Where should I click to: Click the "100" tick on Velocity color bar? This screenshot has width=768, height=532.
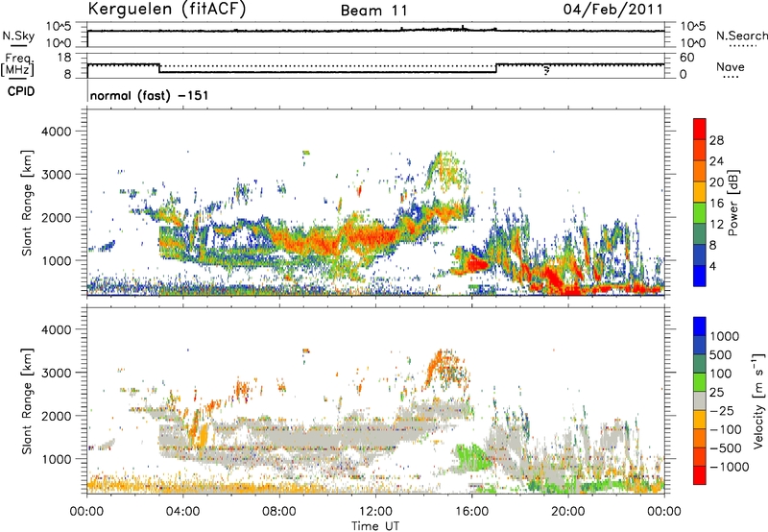pos(721,374)
